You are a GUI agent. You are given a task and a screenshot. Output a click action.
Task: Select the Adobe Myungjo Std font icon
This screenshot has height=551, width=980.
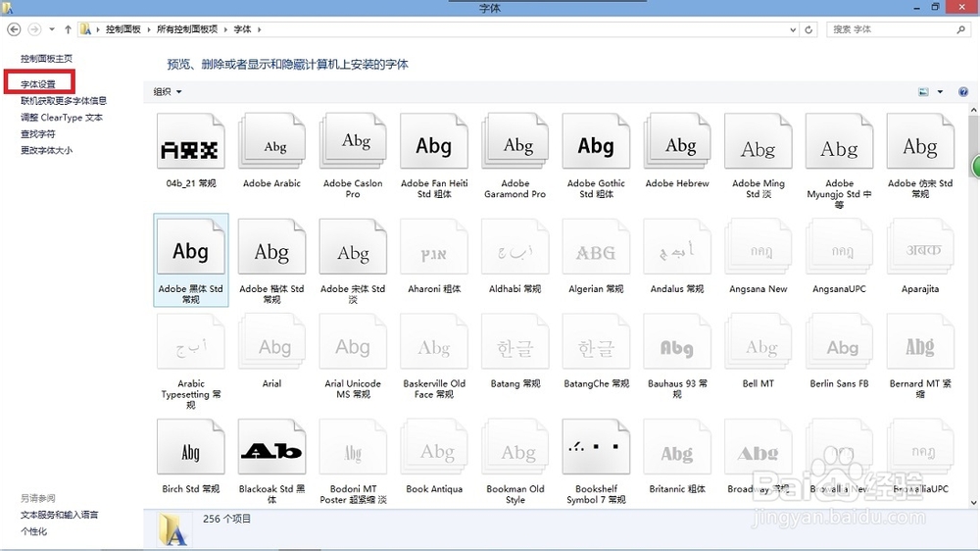[x=840, y=141]
